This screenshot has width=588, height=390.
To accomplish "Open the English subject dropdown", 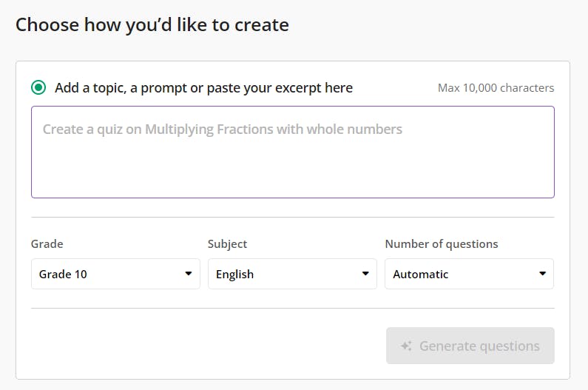I will (x=292, y=274).
